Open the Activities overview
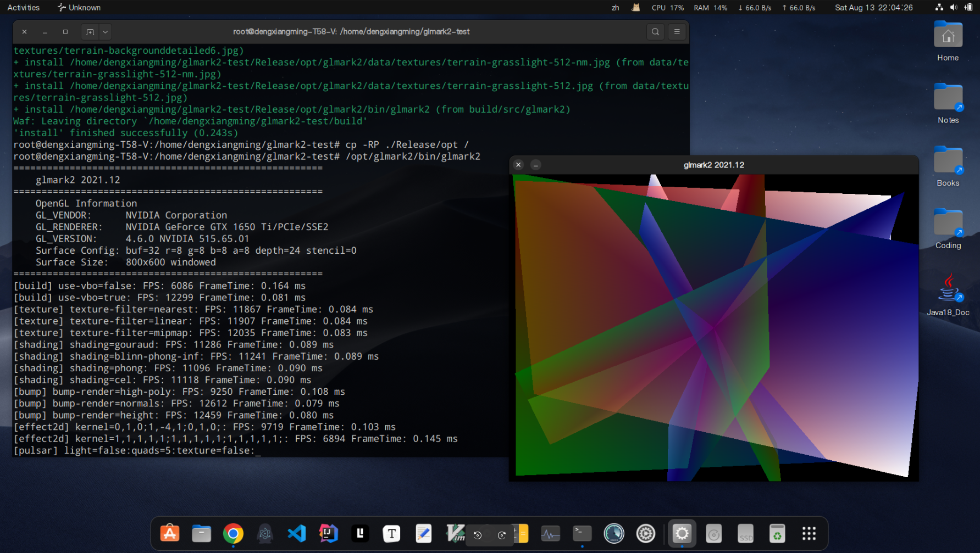Viewport: 980px width, 553px height. click(x=24, y=8)
